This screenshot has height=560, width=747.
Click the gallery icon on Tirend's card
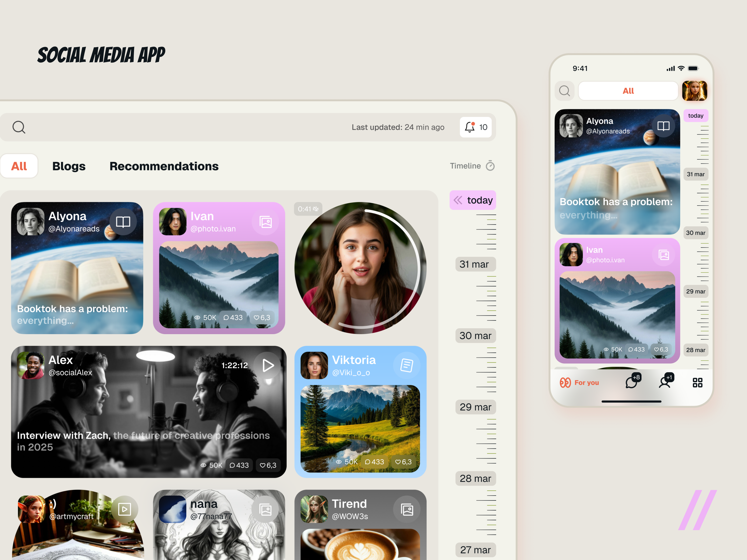pos(407,509)
